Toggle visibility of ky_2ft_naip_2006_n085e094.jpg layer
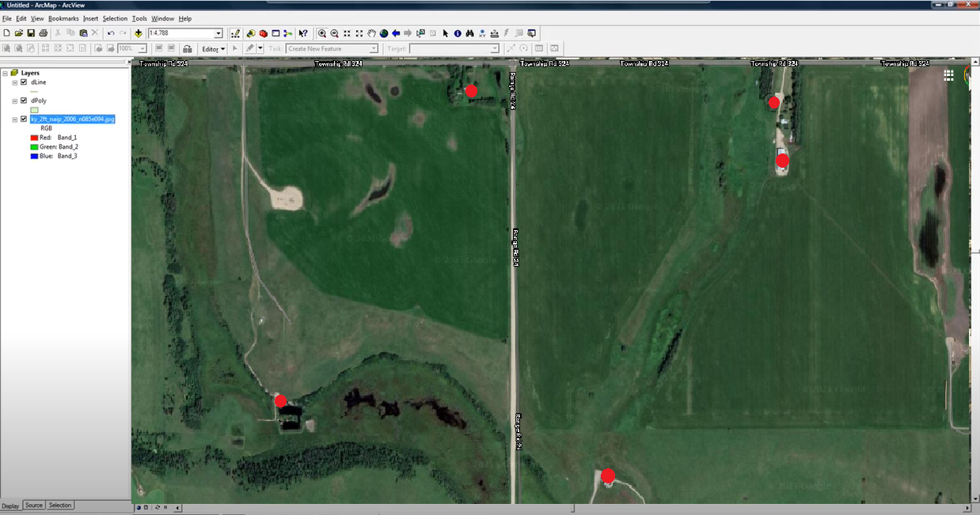The height and width of the screenshot is (515, 980). (23, 119)
